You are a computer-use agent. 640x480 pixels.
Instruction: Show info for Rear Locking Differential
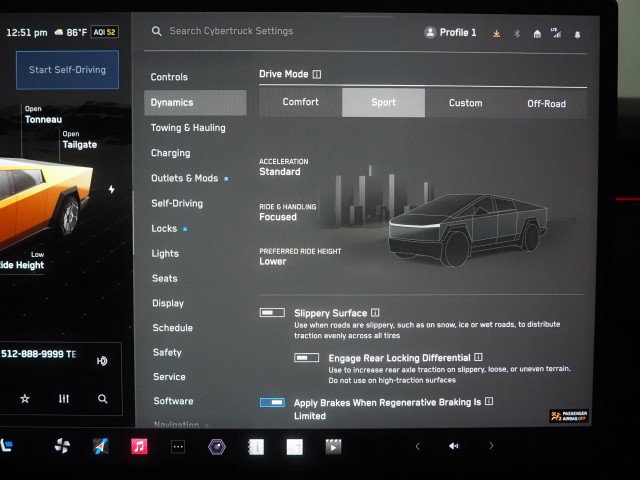(478, 357)
